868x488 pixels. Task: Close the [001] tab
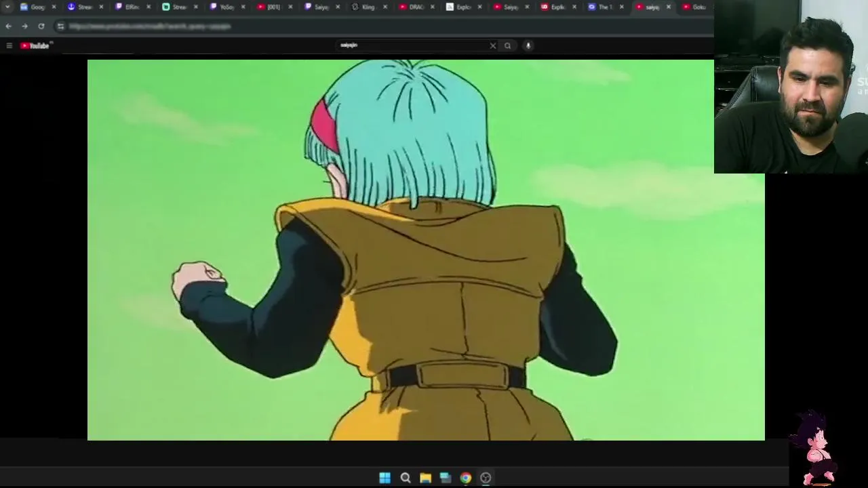coord(290,7)
